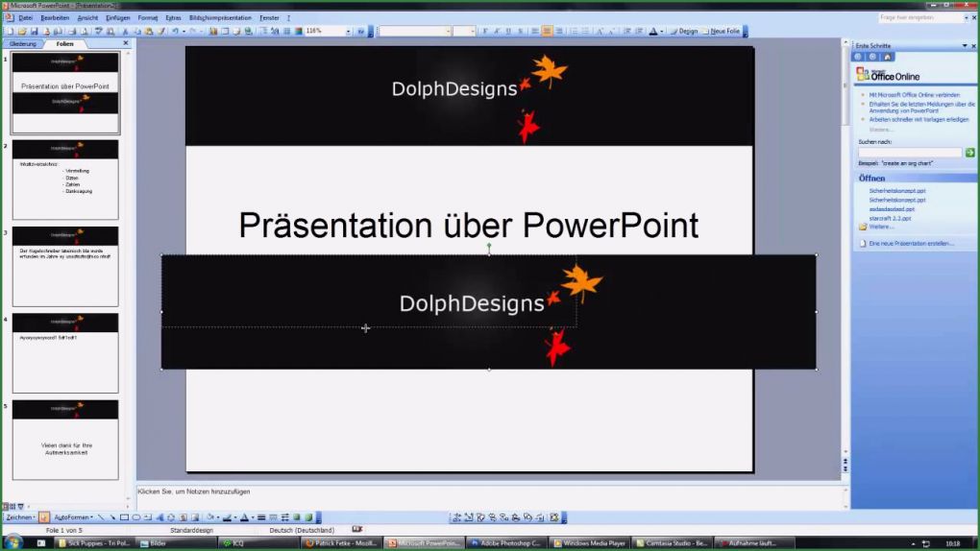The image size is (980, 551).
Task: Click the Neue Folie button
Action: click(721, 32)
